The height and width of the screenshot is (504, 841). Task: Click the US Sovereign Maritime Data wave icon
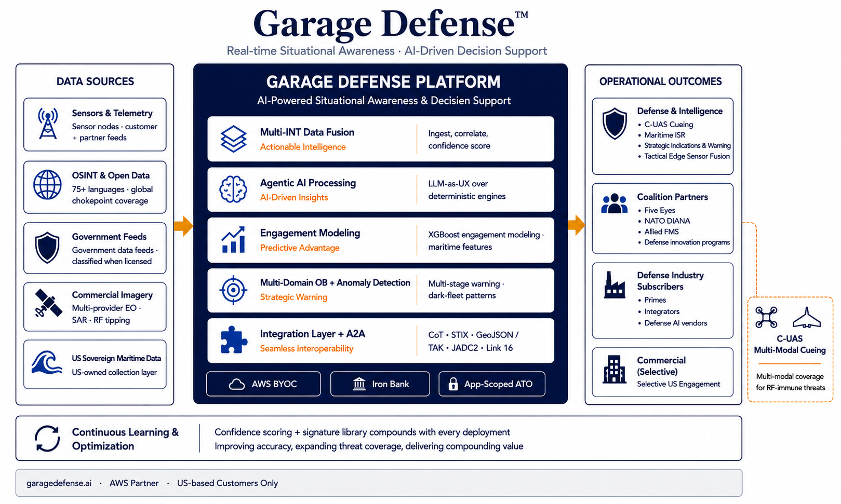pyautogui.click(x=47, y=362)
